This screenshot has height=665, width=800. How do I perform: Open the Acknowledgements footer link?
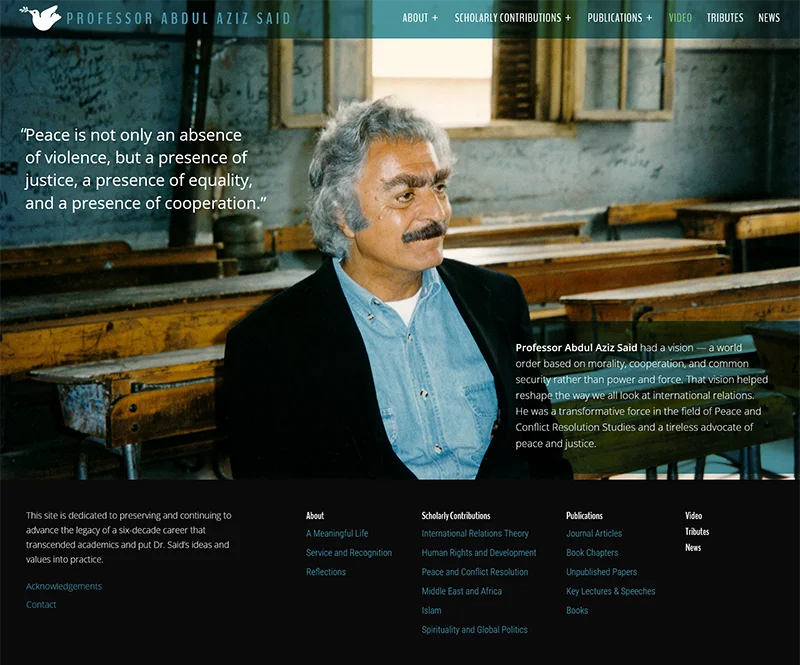[x=64, y=586]
